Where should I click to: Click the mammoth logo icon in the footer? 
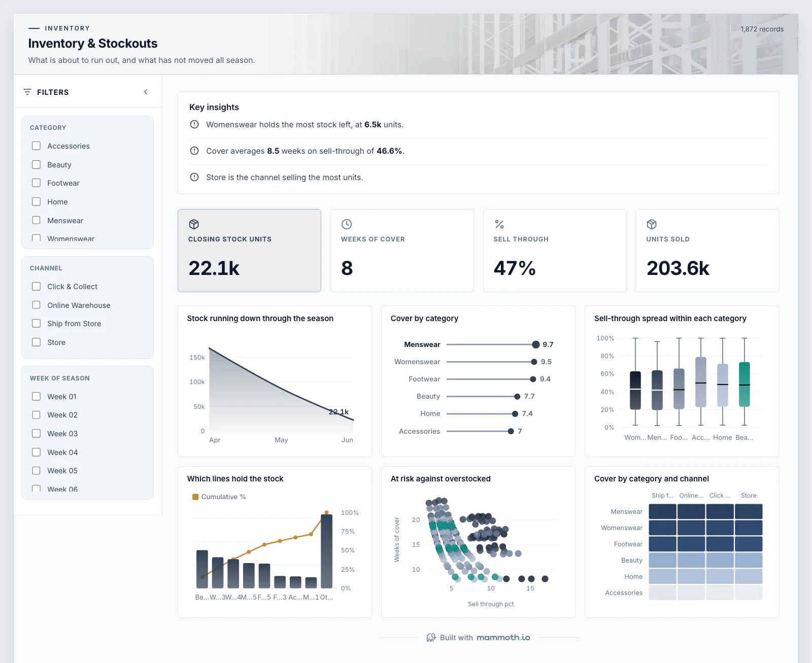pos(431,638)
